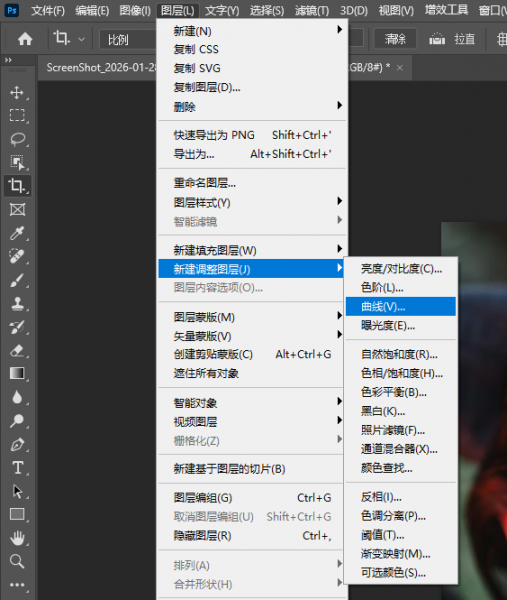This screenshot has width=507, height=600.
Task: Choose 可选颜色(S)... adjustment
Action: pos(401,572)
